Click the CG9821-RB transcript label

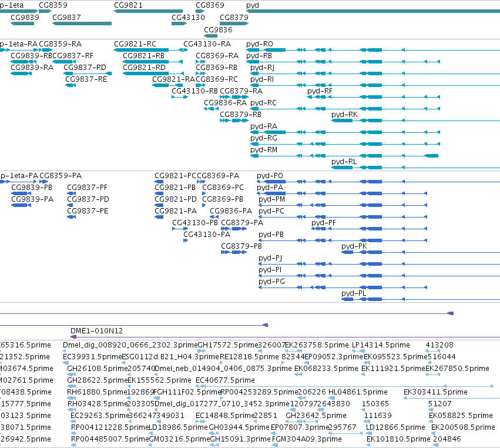click(x=144, y=55)
